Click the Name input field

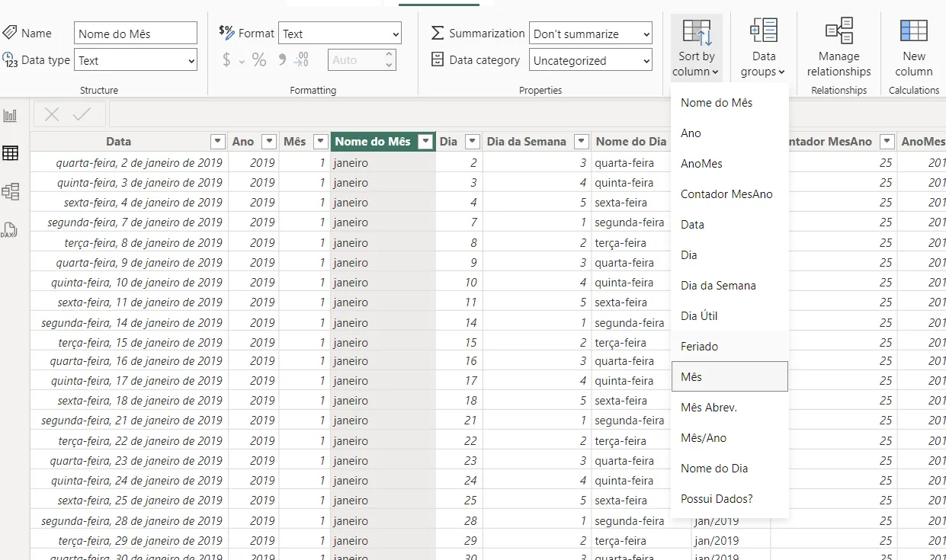(x=136, y=34)
